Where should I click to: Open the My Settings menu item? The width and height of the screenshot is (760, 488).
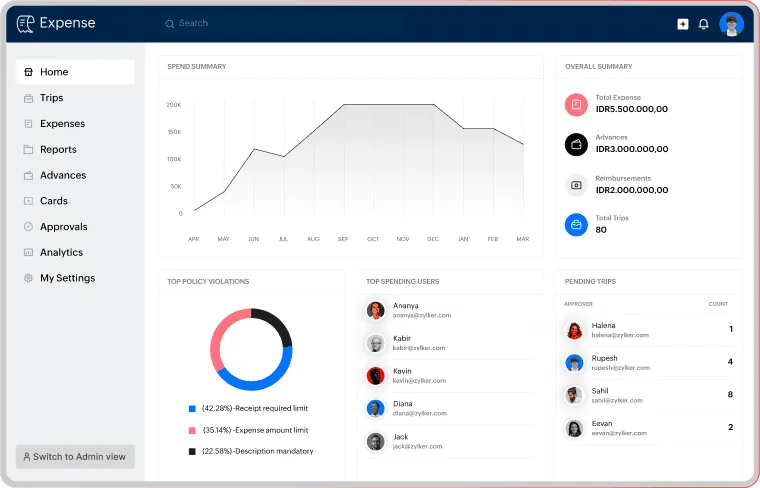(x=75, y=278)
